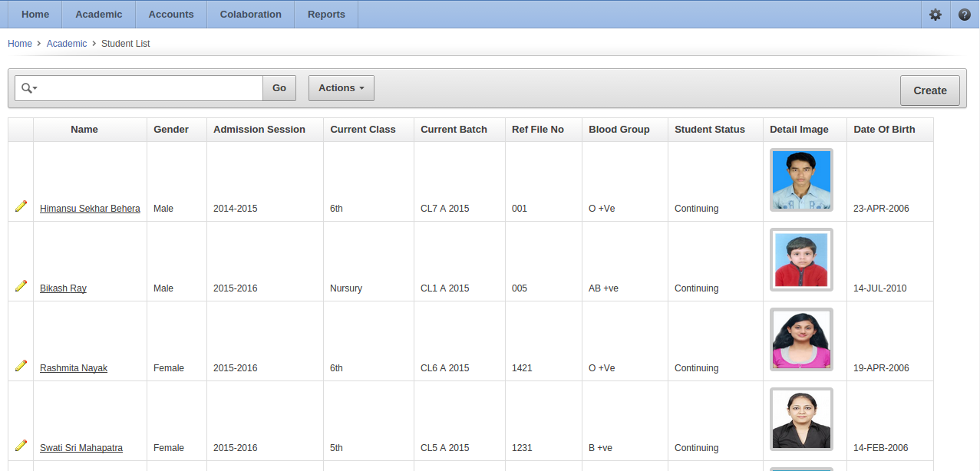Screen dimensions: 980x471
Task: Go to the Reports menu
Action: [x=326, y=15]
